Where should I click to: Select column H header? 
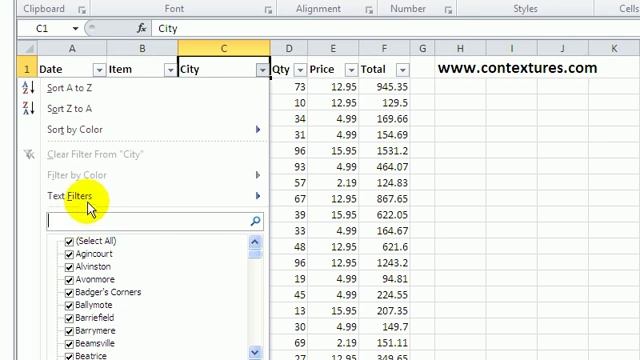point(460,49)
